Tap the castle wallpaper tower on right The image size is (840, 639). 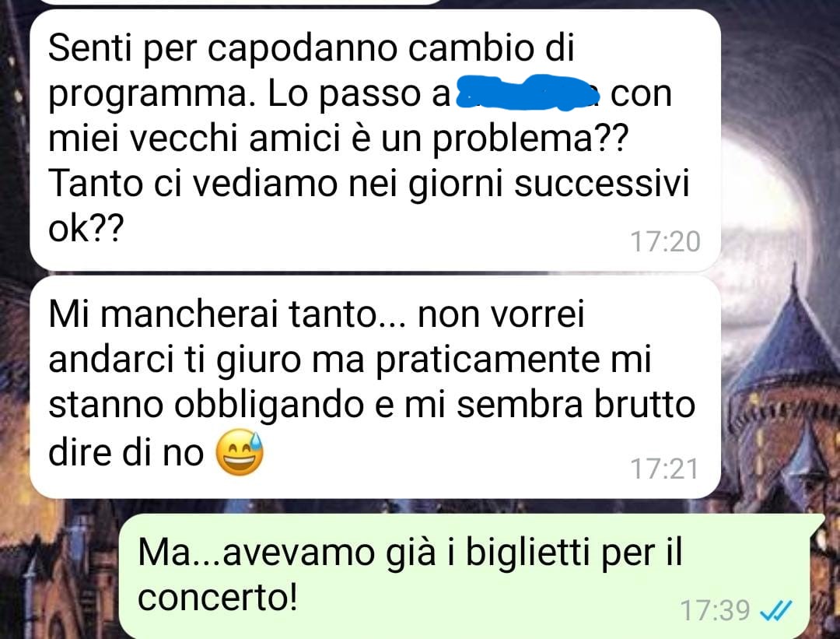787,407
